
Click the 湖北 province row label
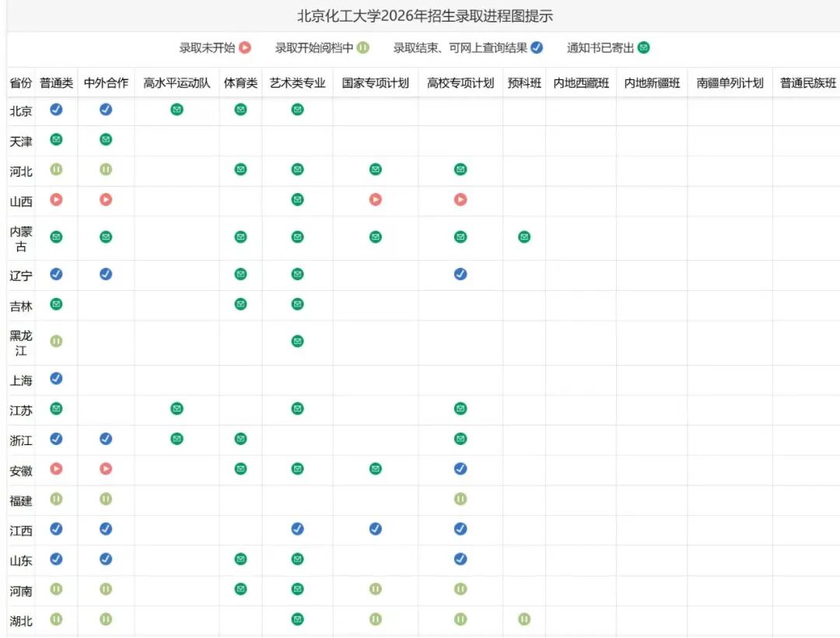pyautogui.click(x=21, y=621)
